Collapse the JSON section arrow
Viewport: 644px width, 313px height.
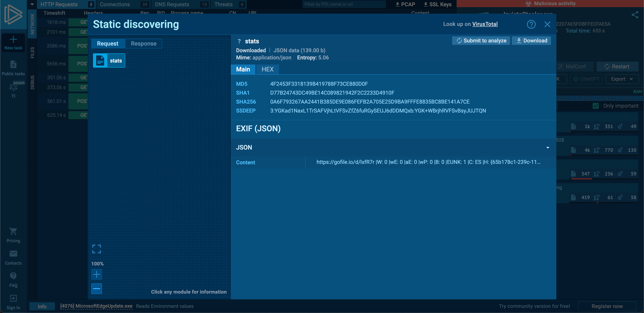pyautogui.click(x=547, y=148)
